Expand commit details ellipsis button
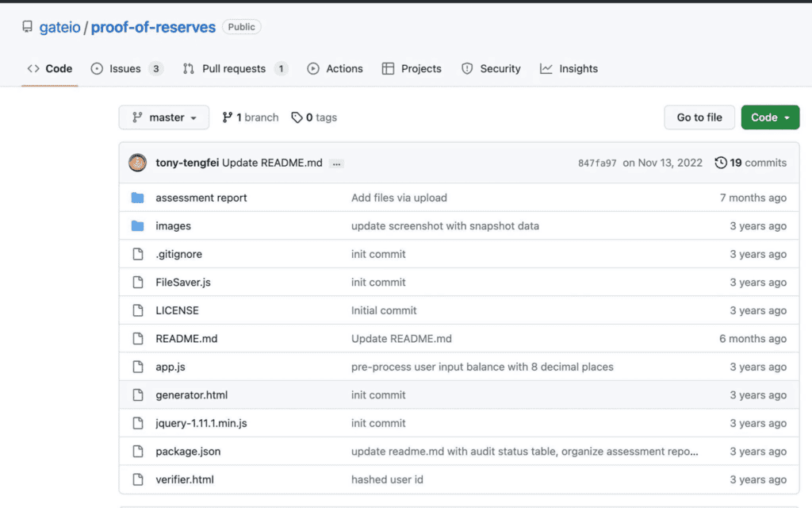 coord(336,164)
